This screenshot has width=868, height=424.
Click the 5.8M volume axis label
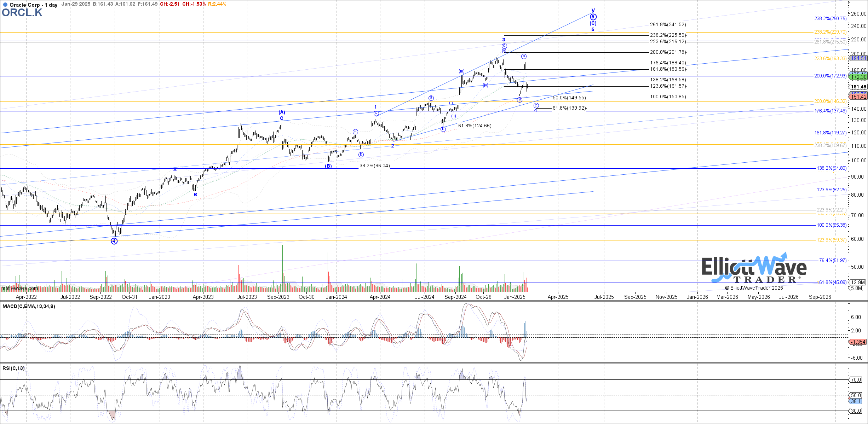[x=857, y=289]
